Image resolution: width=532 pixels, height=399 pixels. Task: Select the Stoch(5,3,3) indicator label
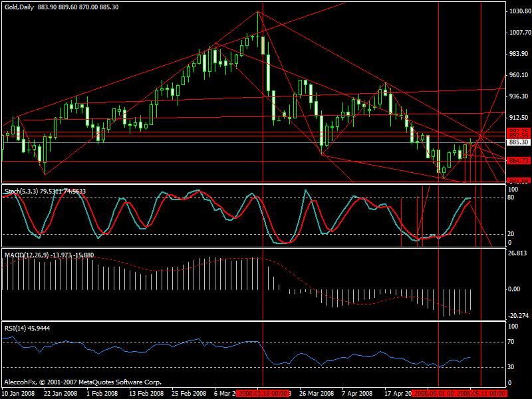click(21, 191)
